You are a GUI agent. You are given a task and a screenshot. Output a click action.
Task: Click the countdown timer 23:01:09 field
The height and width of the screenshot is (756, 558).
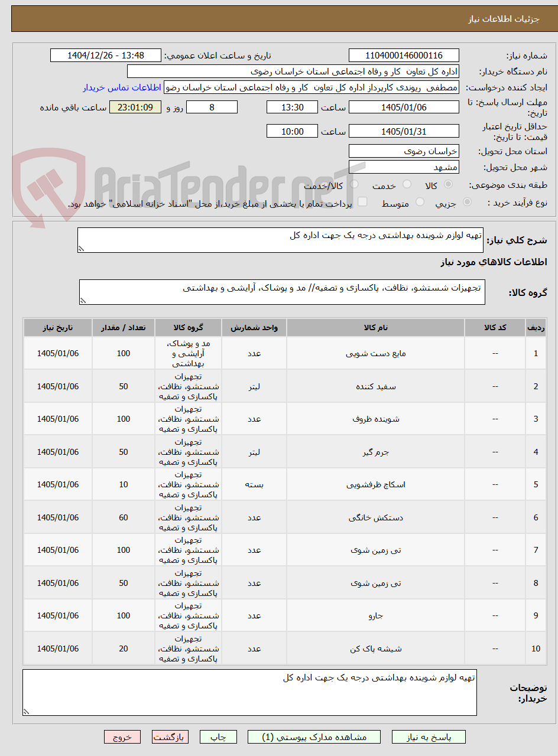point(135,107)
